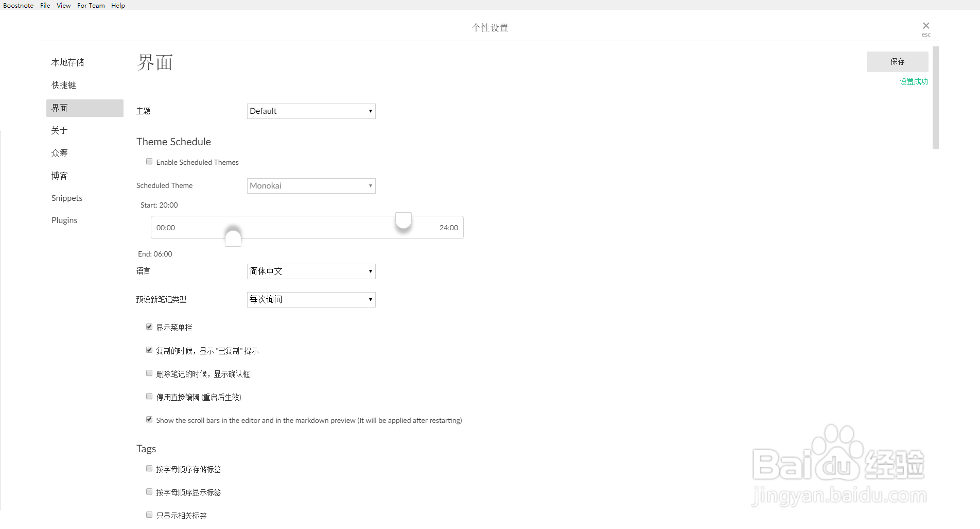Enable 删除笔记的时候，显示确认框 option

tap(149, 372)
